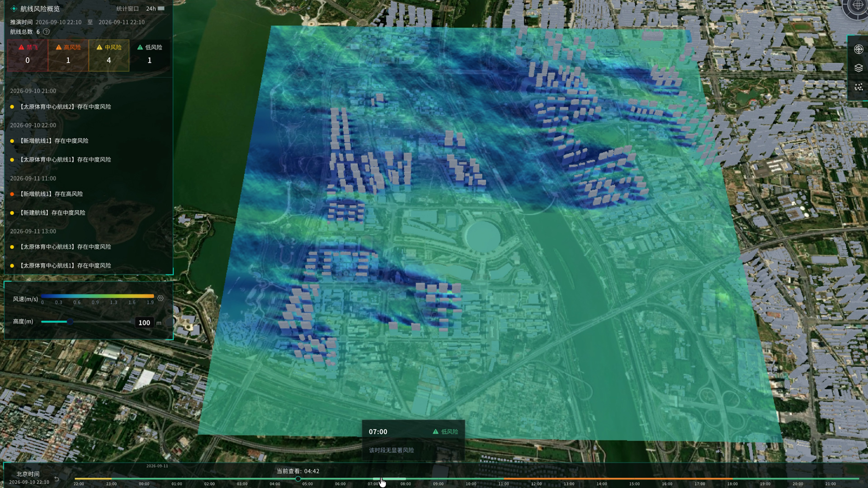The width and height of the screenshot is (868, 488).
Task: Select the 低风险 risk tab
Action: (150, 55)
